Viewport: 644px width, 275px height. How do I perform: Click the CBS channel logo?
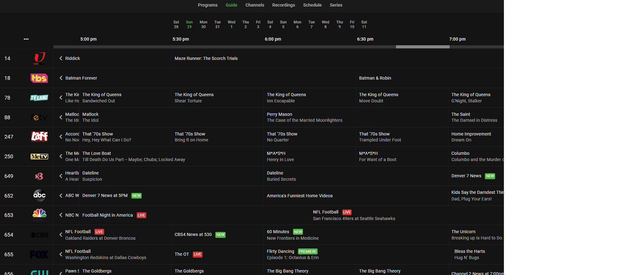39,235
